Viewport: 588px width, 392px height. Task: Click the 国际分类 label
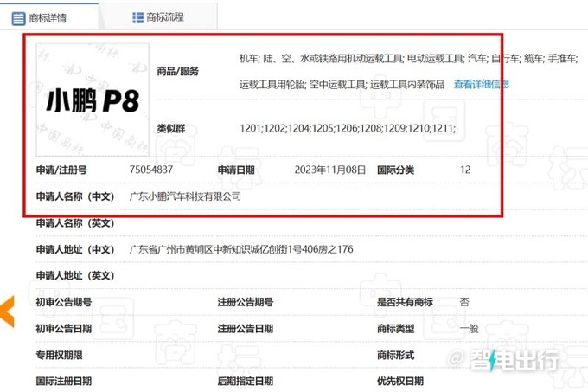click(396, 170)
